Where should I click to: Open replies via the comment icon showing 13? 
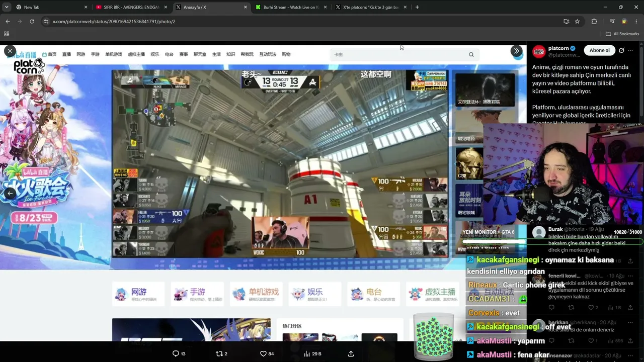coord(179,354)
